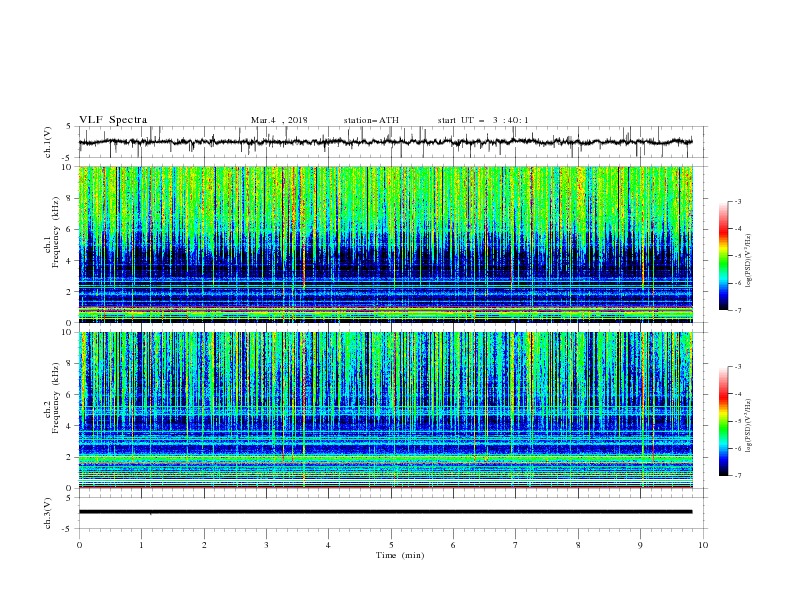Click the '7' tick label on the Time axis

click(516, 545)
